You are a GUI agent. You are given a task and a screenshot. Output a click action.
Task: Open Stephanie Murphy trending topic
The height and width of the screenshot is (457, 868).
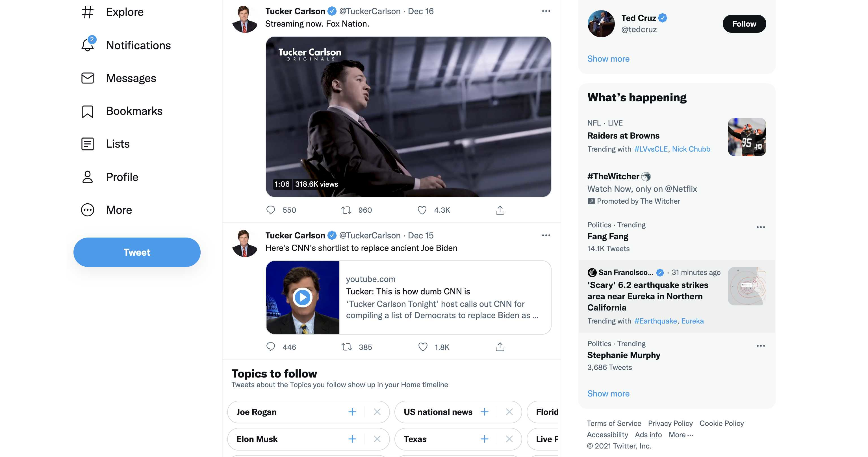click(624, 355)
